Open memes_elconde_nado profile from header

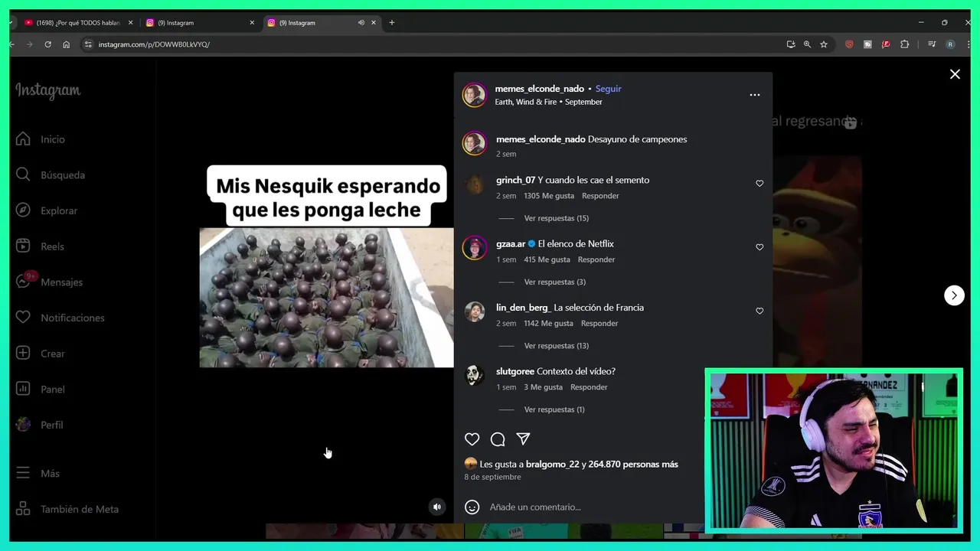click(539, 89)
